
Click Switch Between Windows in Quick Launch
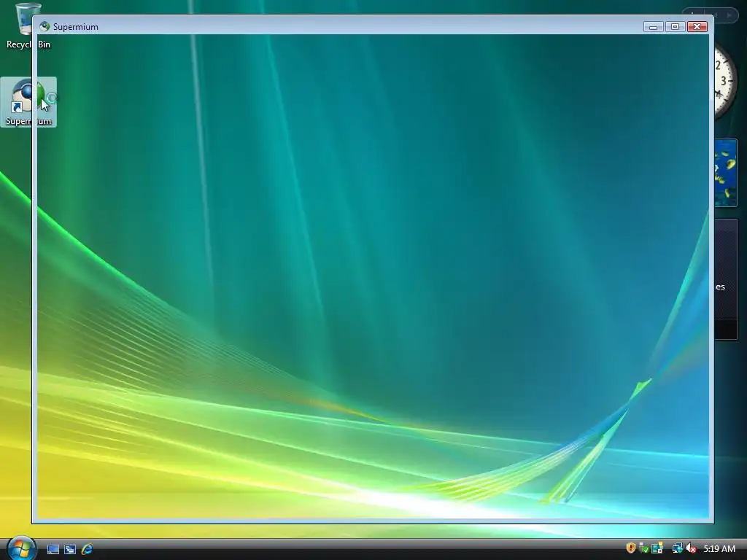point(70,549)
